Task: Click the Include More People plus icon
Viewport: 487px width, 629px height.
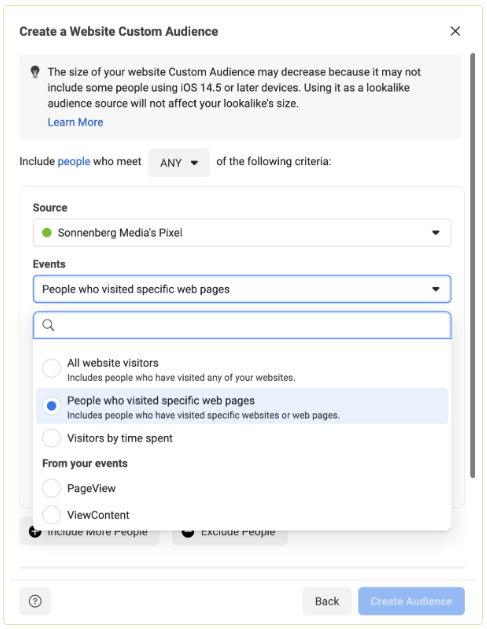Action: pyautogui.click(x=35, y=533)
